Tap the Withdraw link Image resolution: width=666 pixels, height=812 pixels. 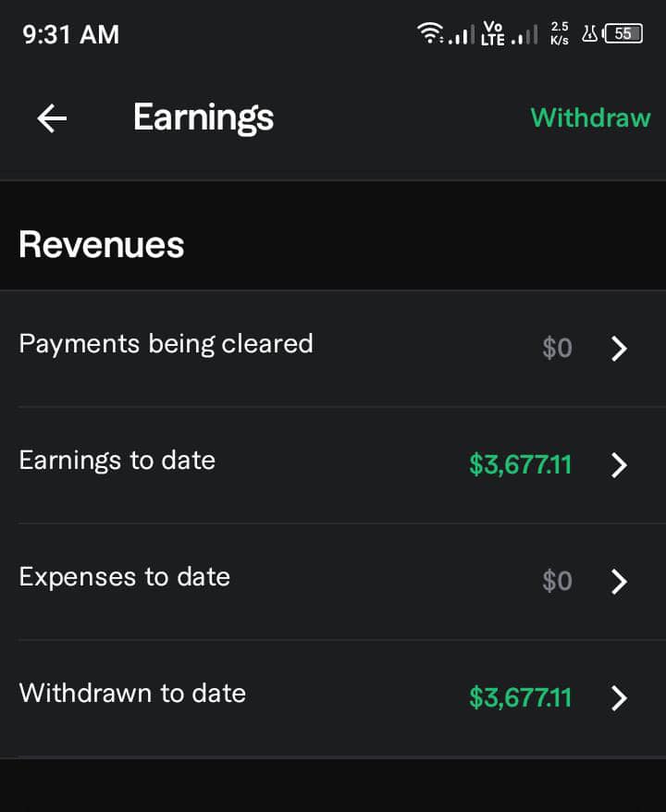(x=590, y=117)
